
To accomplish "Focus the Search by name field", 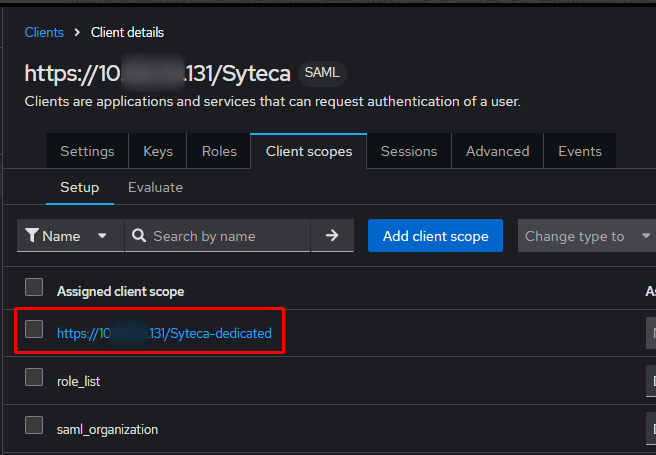I will coord(225,236).
